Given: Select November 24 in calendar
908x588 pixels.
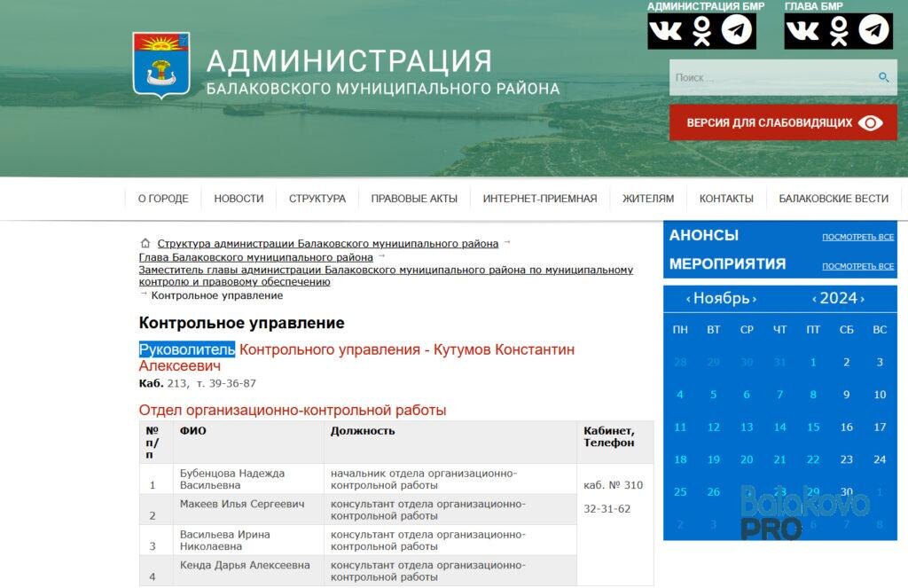Looking at the screenshot, I should pos(880,459).
